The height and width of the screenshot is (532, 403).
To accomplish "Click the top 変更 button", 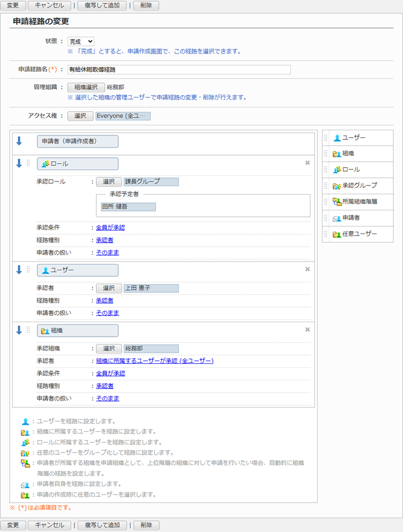I will [x=13, y=5].
